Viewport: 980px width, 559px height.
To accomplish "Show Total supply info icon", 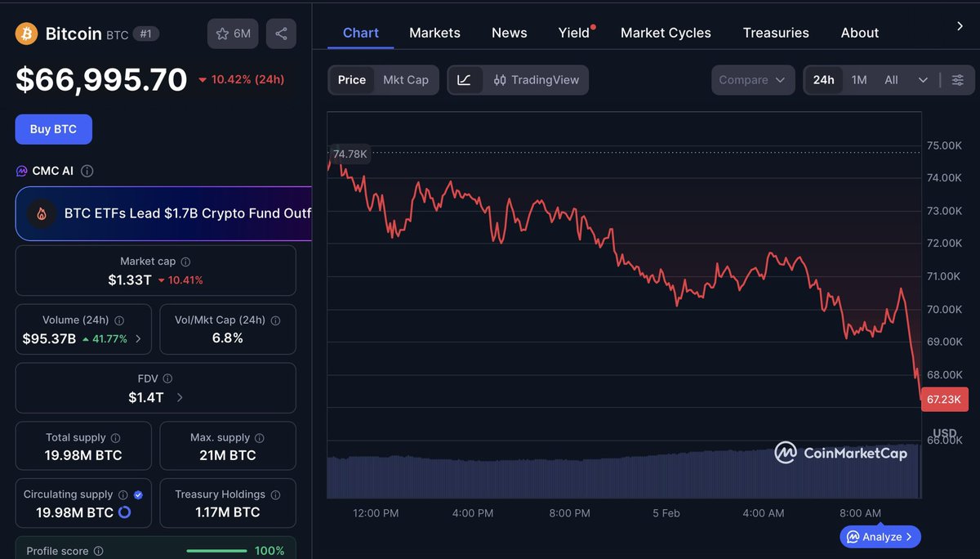I will pos(115,438).
